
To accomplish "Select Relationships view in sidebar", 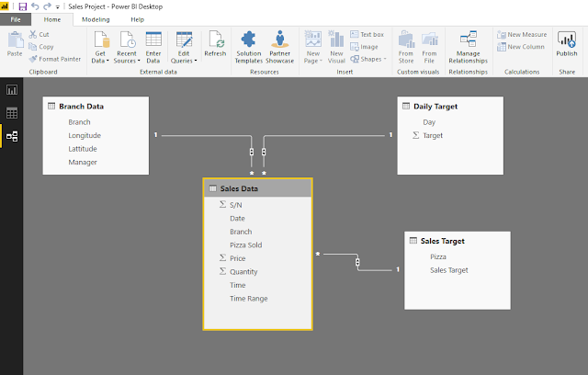I will tap(12, 136).
